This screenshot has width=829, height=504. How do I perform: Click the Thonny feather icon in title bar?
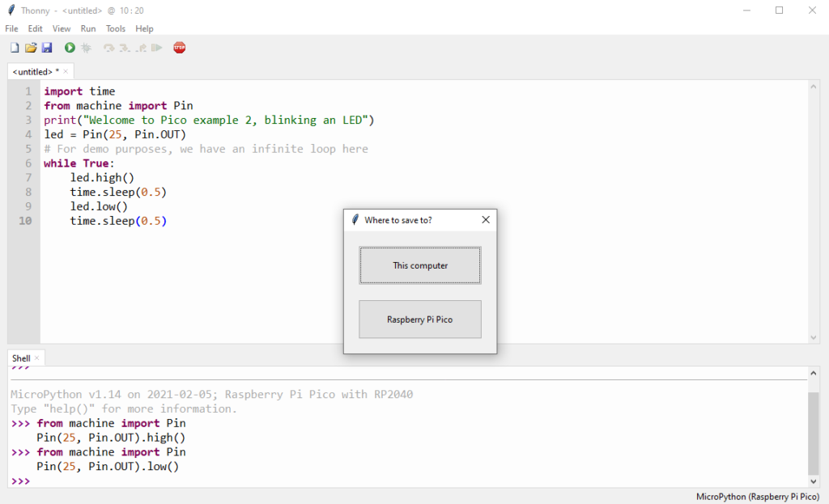click(x=11, y=10)
